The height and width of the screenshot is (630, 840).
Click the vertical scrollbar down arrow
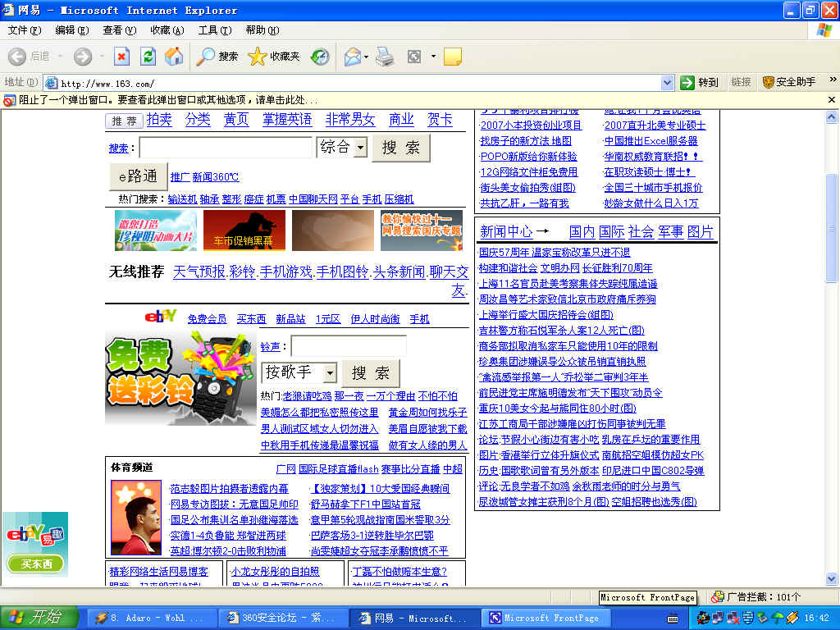pos(832,578)
